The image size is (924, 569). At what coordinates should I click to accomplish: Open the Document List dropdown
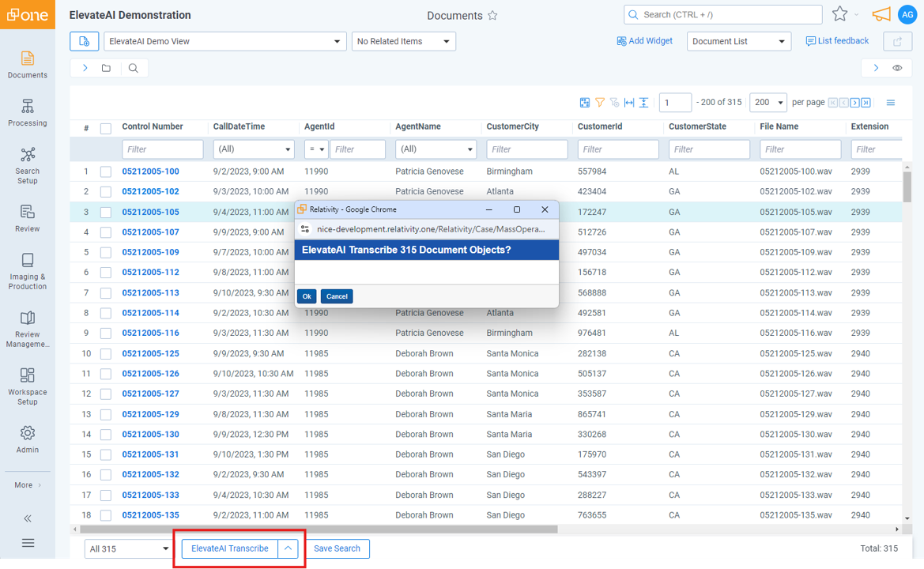[x=739, y=41]
